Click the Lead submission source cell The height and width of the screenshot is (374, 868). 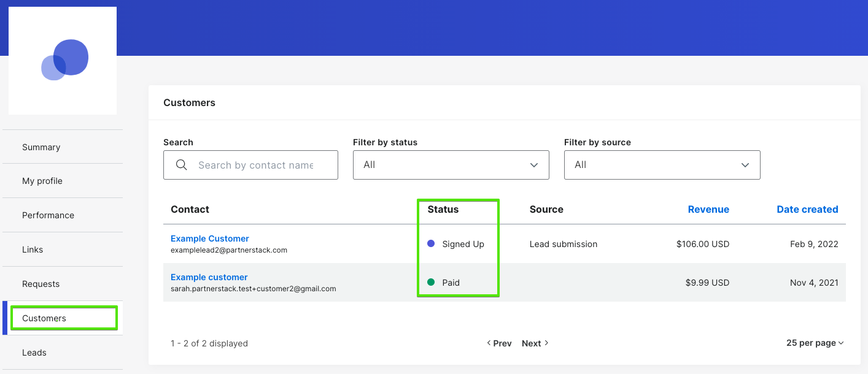pyautogui.click(x=564, y=244)
